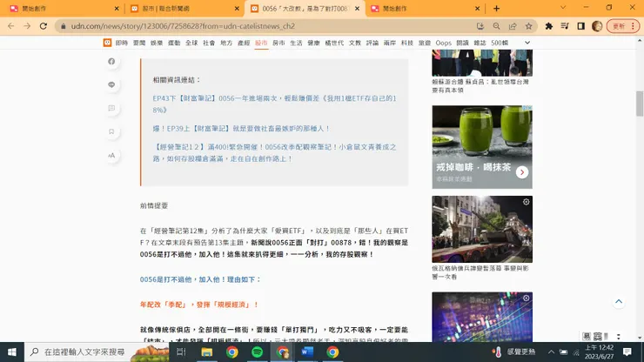Viewport: 644px width, 362px height.
Task: Open a new tab with the plus button
Action: click(497, 8)
